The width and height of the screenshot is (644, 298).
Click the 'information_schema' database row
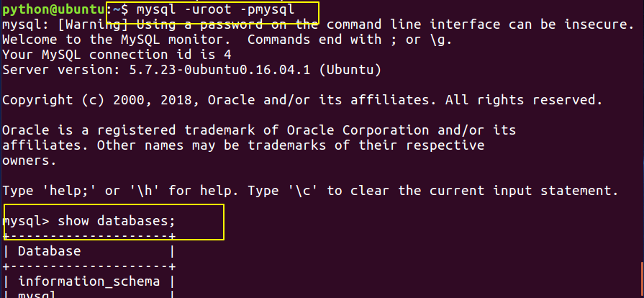click(x=89, y=281)
